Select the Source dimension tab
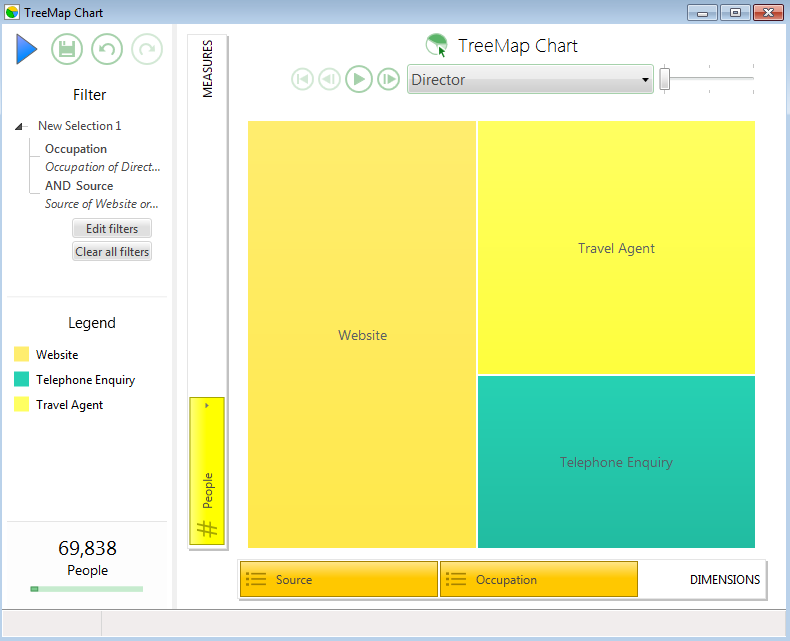The image size is (790, 641). point(339,580)
